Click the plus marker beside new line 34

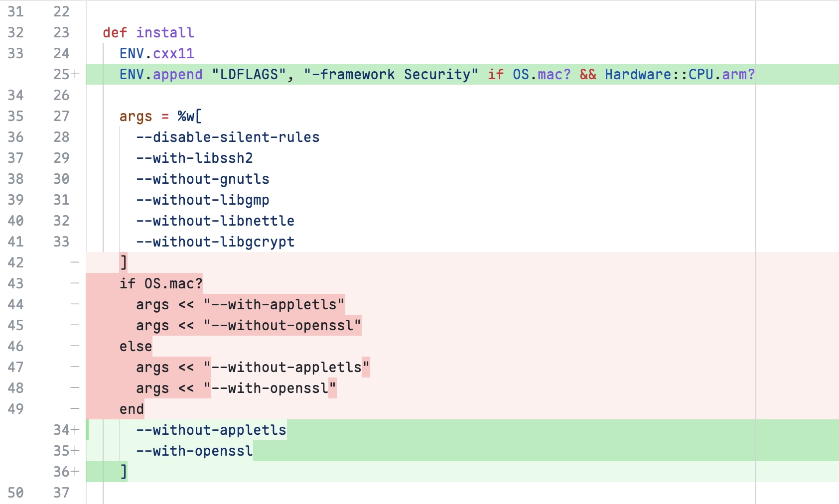(x=75, y=430)
